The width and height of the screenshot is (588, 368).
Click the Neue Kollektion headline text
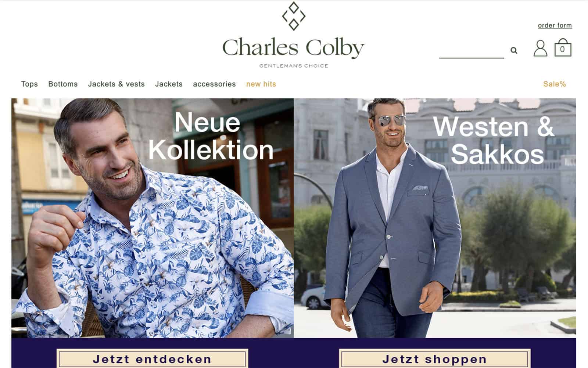[x=211, y=136]
